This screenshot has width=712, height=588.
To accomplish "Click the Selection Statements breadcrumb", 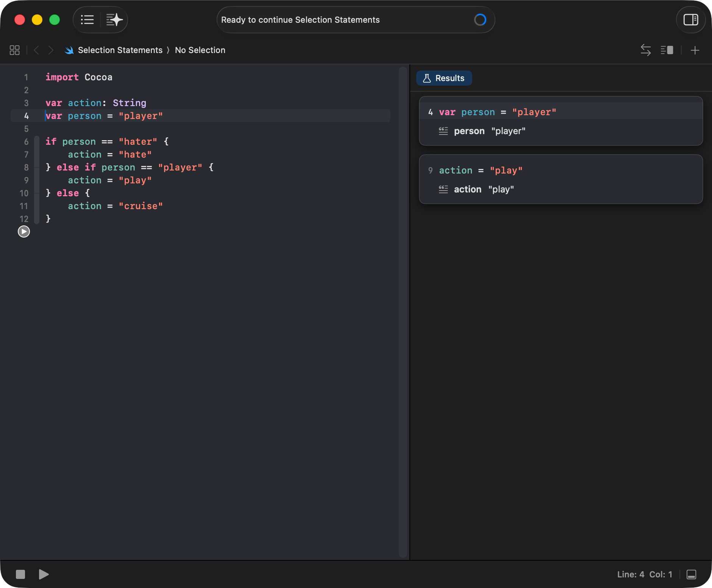I will point(120,50).
